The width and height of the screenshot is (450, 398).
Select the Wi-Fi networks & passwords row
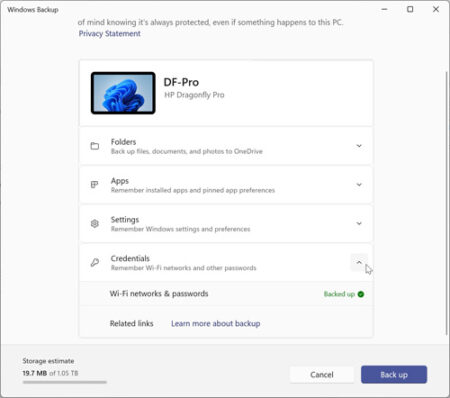(x=226, y=294)
